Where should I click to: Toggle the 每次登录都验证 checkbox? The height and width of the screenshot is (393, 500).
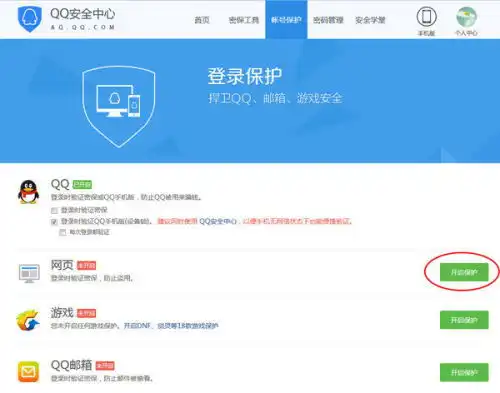[62, 232]
